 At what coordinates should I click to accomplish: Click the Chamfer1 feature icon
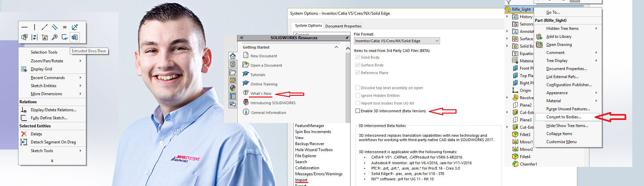click(515, 164)
